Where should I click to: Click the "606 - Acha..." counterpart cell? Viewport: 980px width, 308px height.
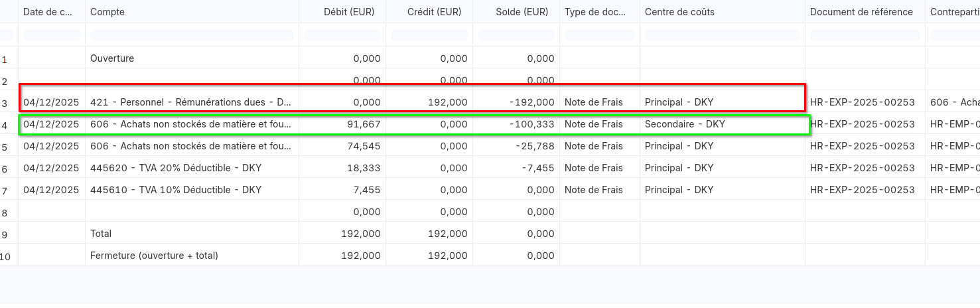click(x=954, y=102)
